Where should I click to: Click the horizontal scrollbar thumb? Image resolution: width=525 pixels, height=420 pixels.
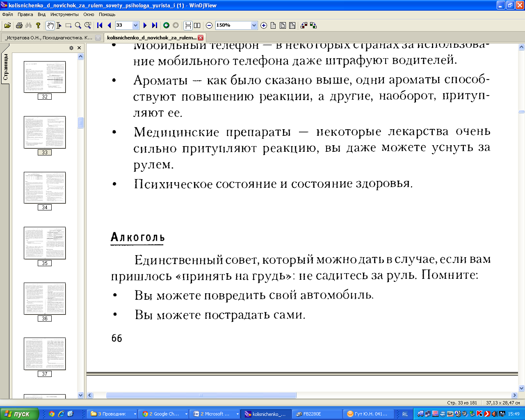point(201,395)
